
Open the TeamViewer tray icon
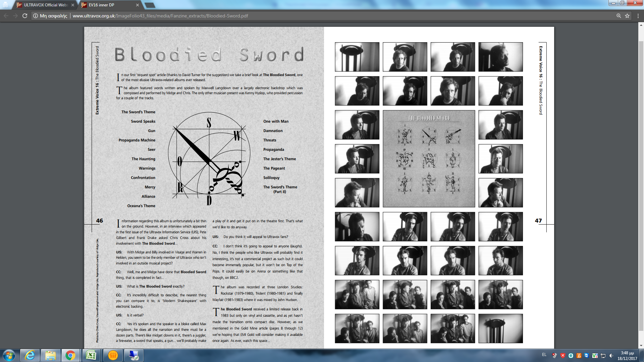tap(587, 356)
